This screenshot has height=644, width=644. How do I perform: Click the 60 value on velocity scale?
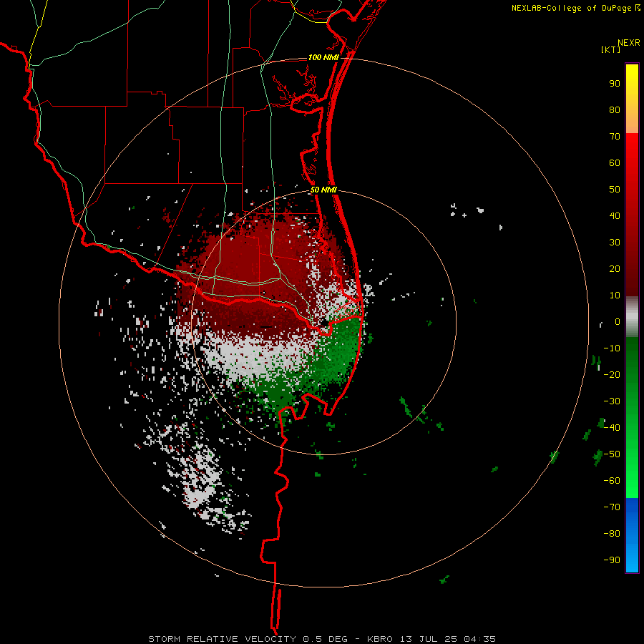(615, 163)
